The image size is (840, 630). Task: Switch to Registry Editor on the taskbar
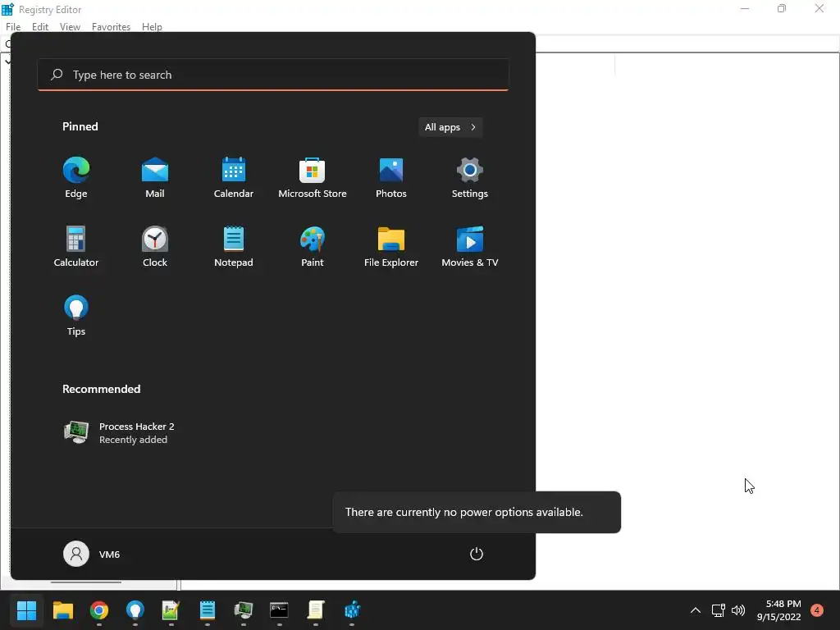coord(351,610)
